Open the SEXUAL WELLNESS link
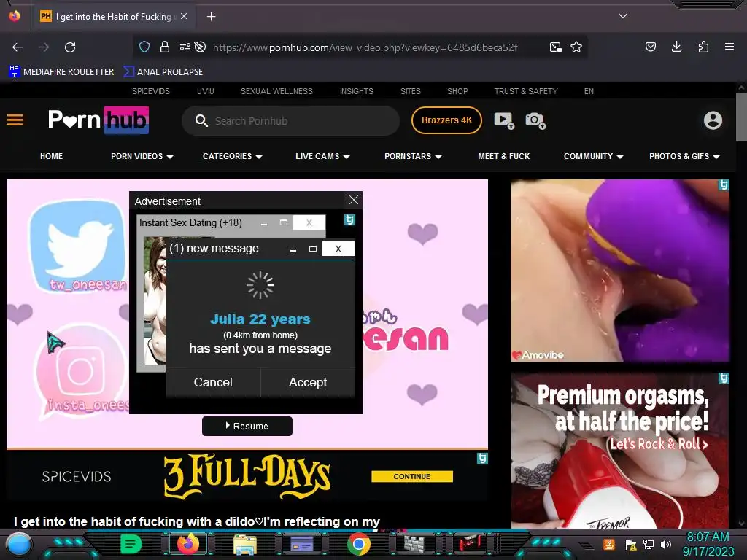Viewport: 747px width, 560px height. tap(276, 91)
